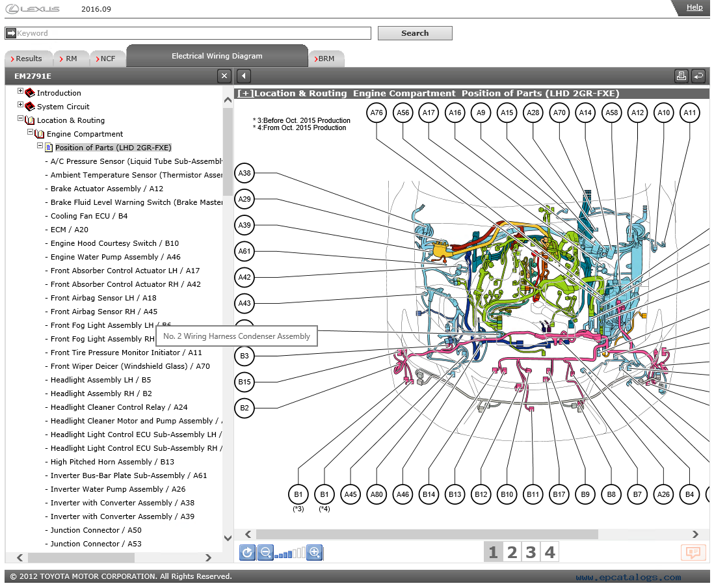
Task: Select 'Junction Connector / A50' entry
Action: (x=96, y=530)
